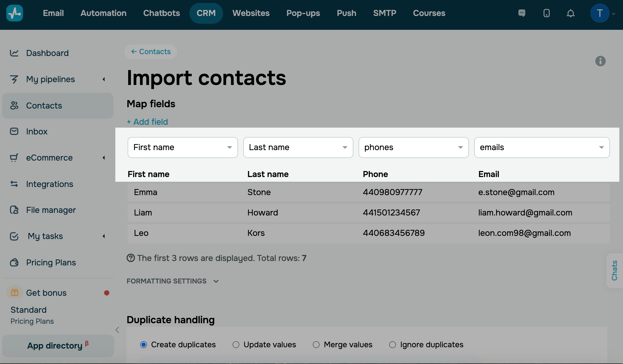This screenshot has width=623, height=364.
Task: Open the user avatar T menu
Action: coord(600,13)
